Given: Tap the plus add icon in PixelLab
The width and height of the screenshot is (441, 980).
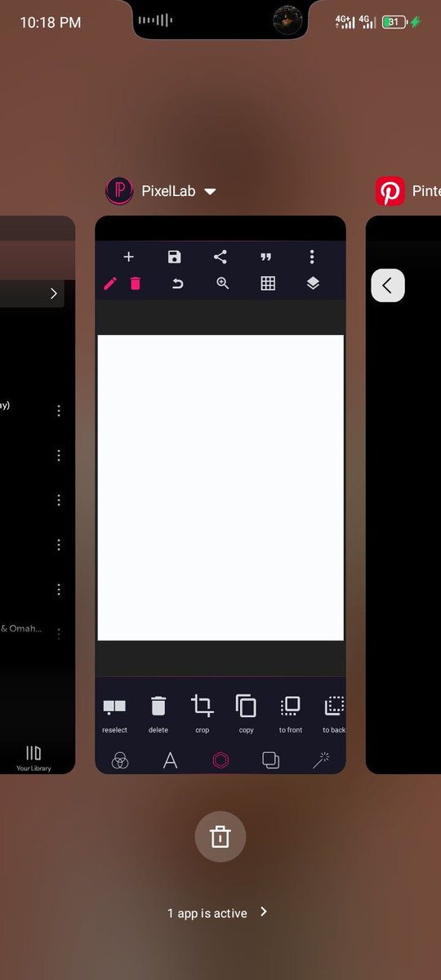Looking at the screenshot, I should pyautogui.click(x=128, y=257).
